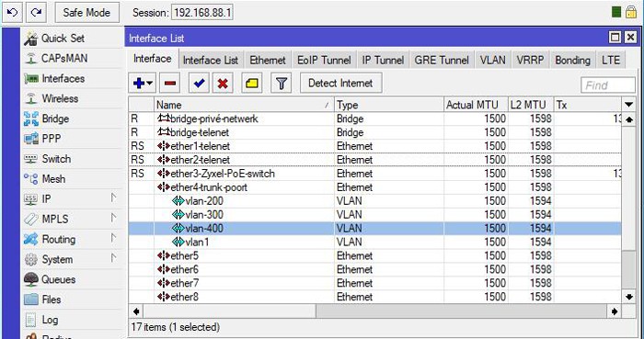Switch to the LTE tab

611,61
